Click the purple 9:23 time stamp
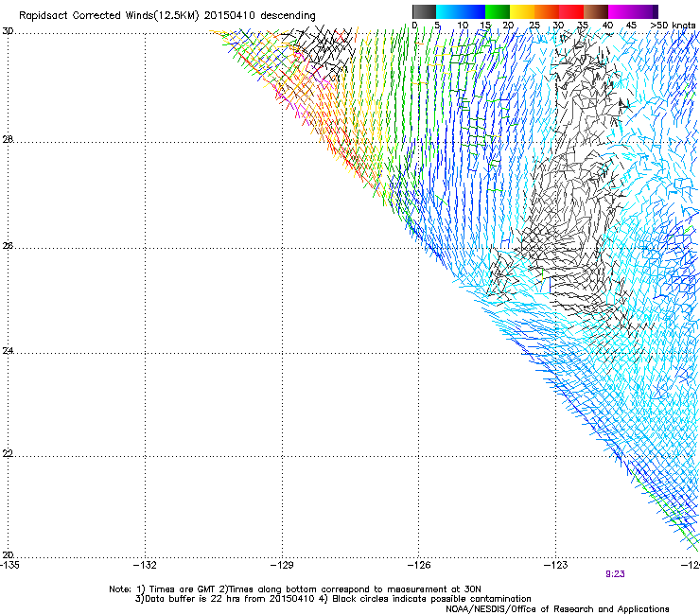The image size is (700, 615). pyautogui.click(x=615, y=574)
